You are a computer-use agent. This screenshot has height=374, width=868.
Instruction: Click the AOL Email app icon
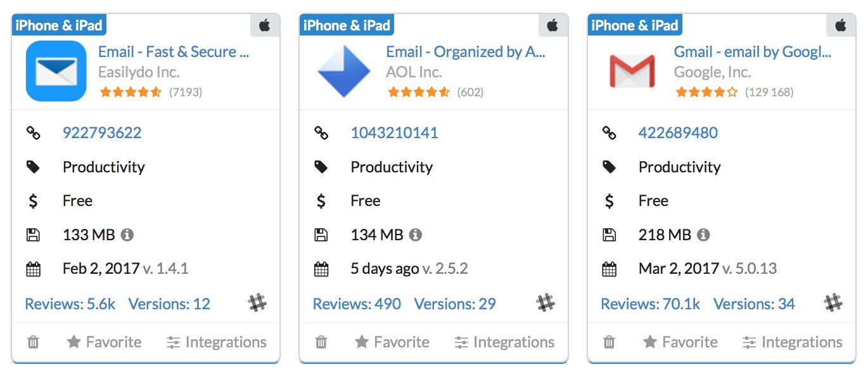(344, 71)
